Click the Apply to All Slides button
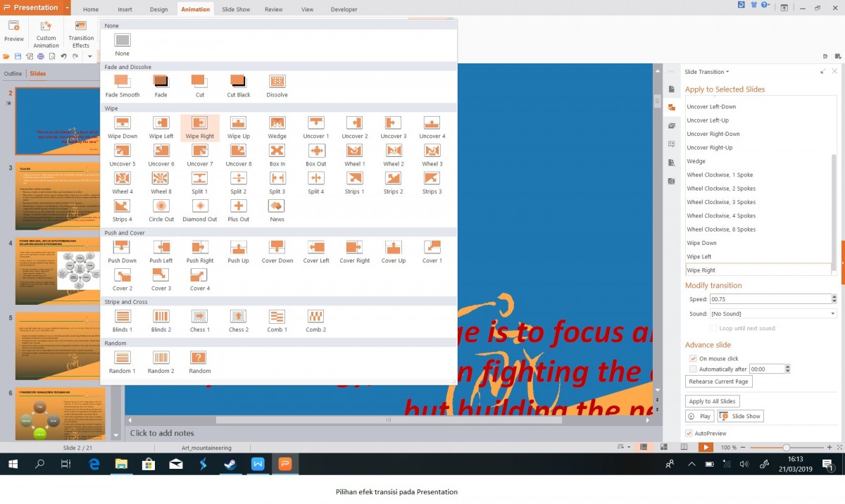The image size is (845, 504). 712,401
